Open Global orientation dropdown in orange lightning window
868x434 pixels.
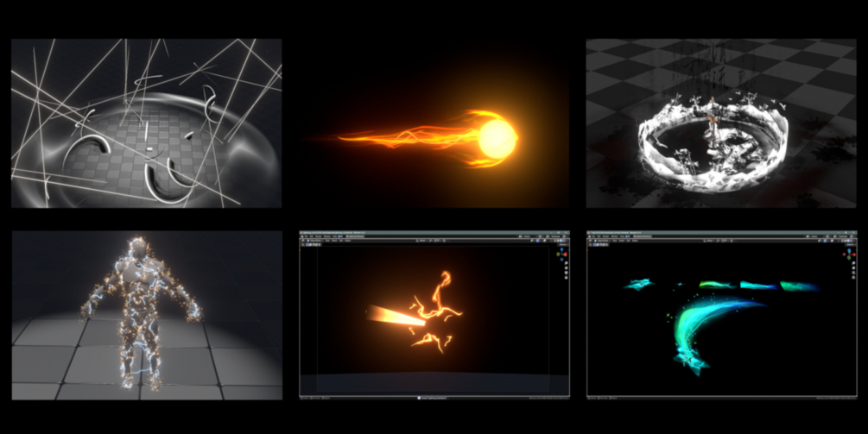(x=421, y=241)
